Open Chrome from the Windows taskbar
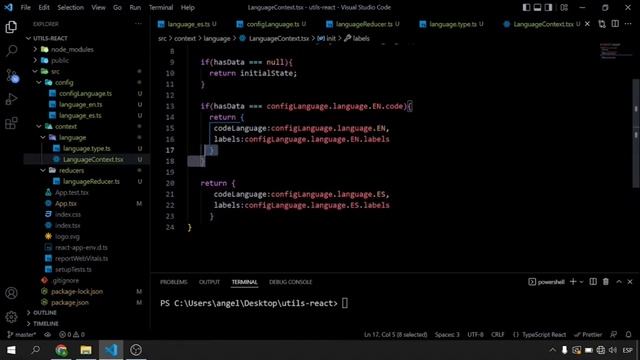The height and width of the screenshot is (360, 640). (61, 350)
